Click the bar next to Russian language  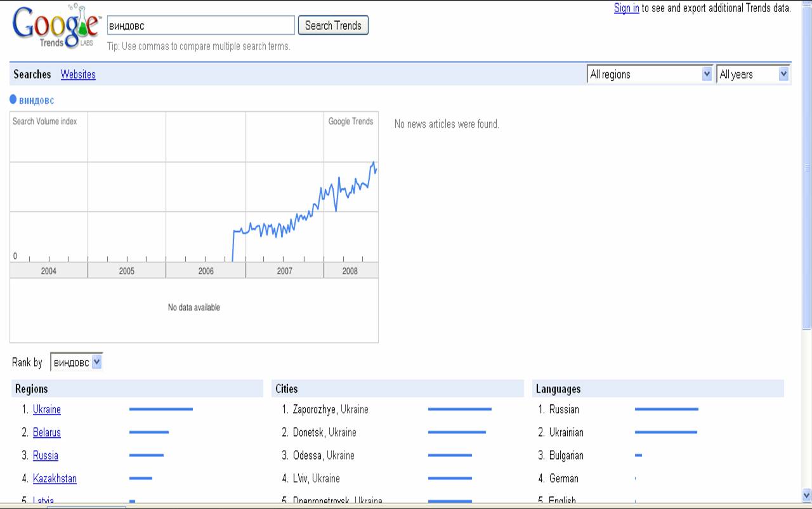(x=667, y=409)
